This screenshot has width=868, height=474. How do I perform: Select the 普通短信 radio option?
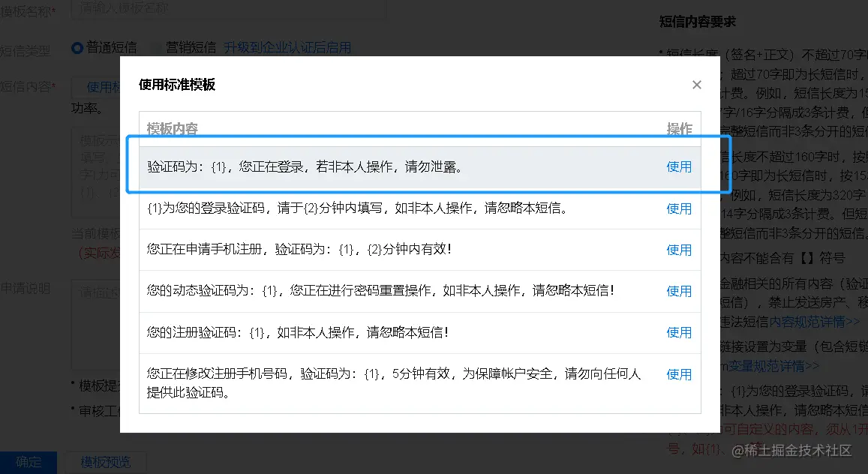[x=77, y=46]
